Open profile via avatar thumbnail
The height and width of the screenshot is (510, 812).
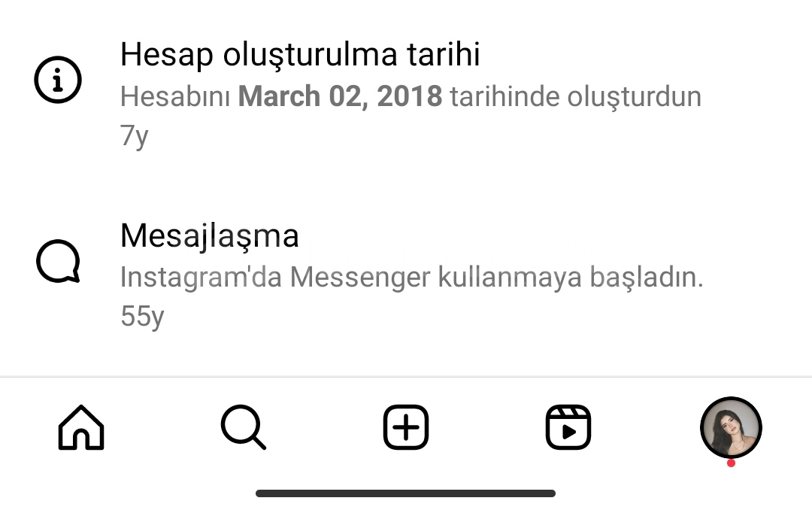731,428
